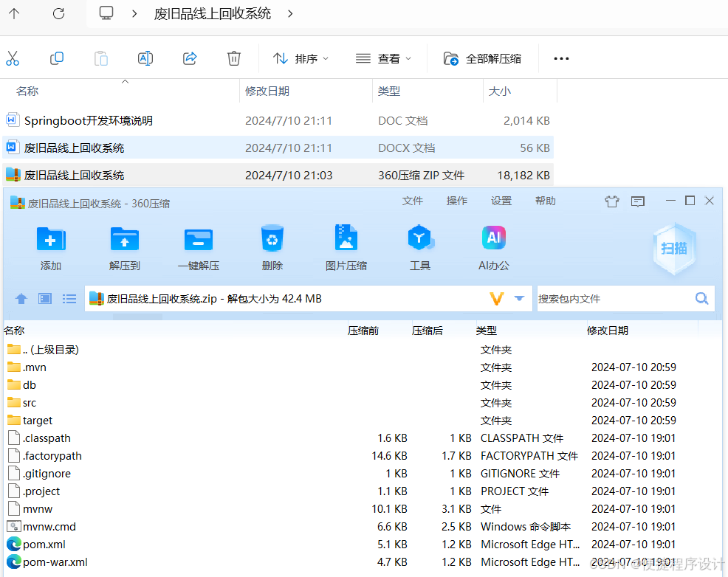Click the Paste clipboard icon
The height and width of the screenshot is (577, 728).
100,58
